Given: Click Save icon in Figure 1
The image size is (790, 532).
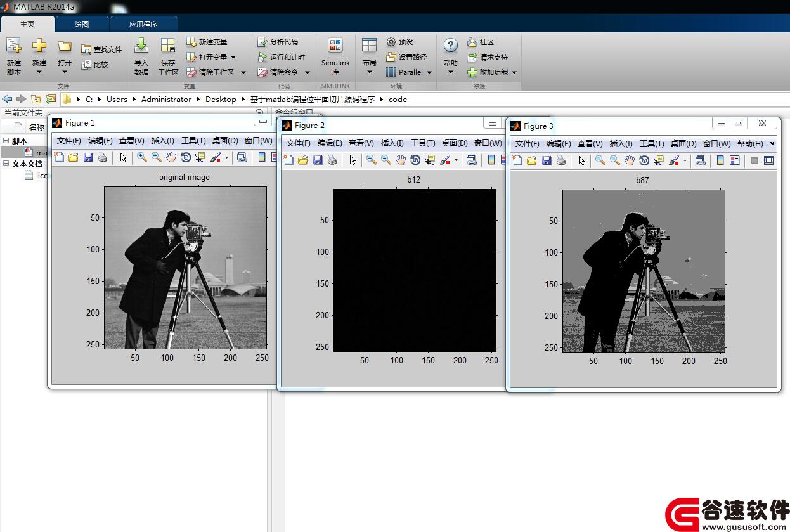Looking at the screenshot, I should tap(88, 158).
